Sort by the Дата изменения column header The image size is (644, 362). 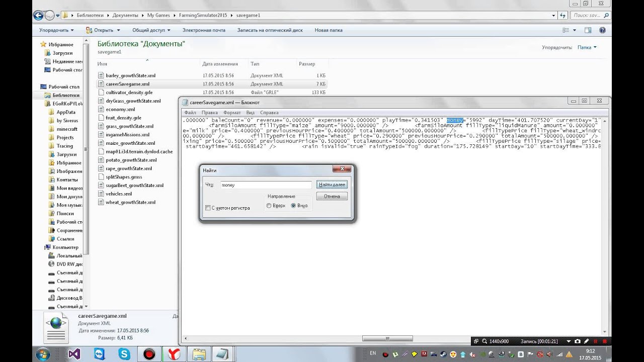pyautogui.click(x=220, y=64)
